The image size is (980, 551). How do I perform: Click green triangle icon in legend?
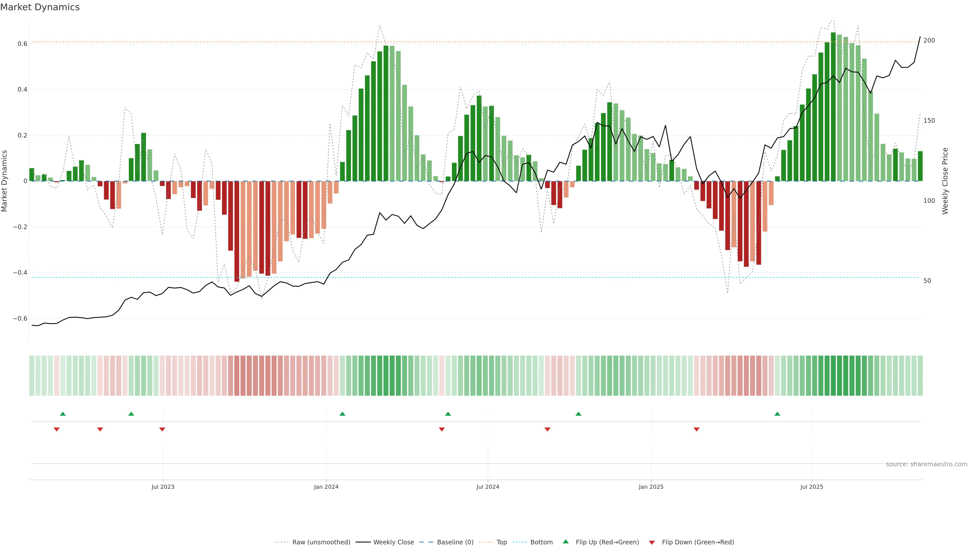pos(566,542)
